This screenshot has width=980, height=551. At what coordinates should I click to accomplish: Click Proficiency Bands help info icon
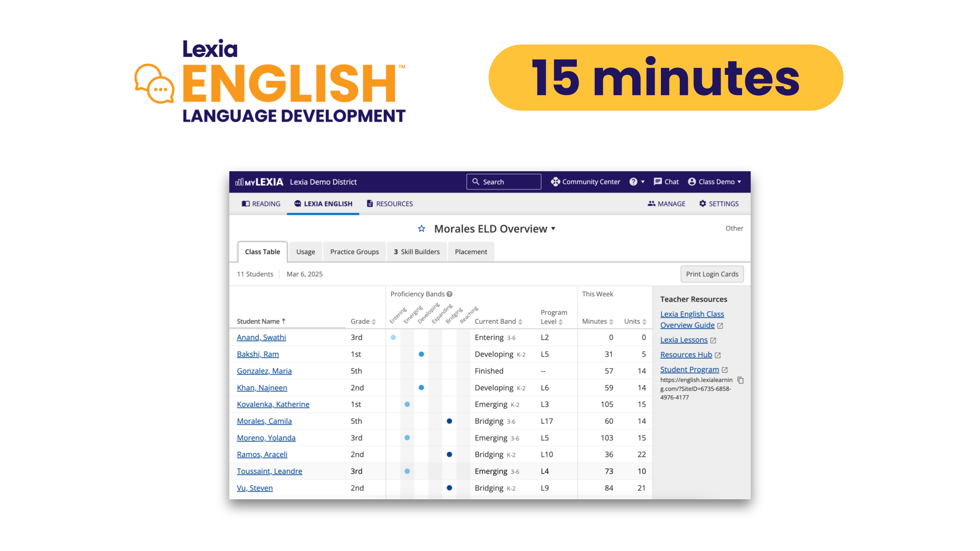pyautogui.click(x=450, y=294)
